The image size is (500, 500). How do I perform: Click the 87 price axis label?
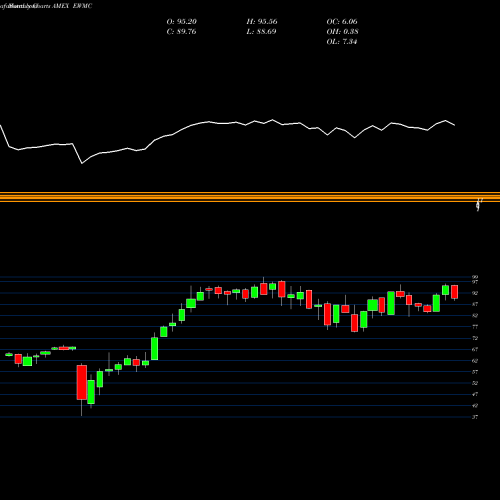point(475,304)
